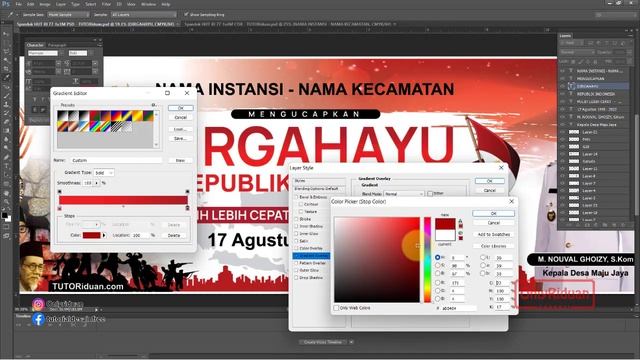Click the Photoshop Ps logo icon
The height and width of the screenshot is (360, 640).
point(5,4)
